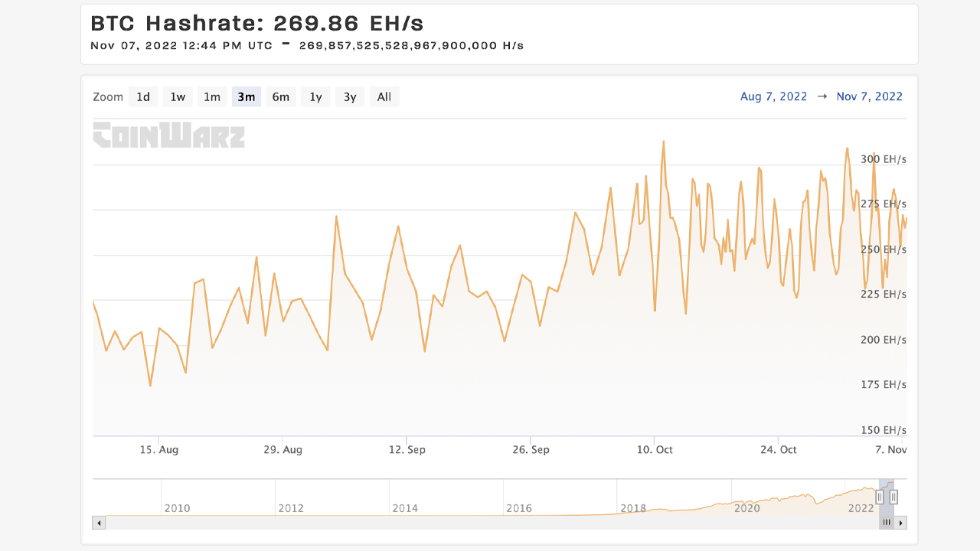Click the 29. Aug x-axis label
The width and height of the screenshot is (980, 551).
283,450
